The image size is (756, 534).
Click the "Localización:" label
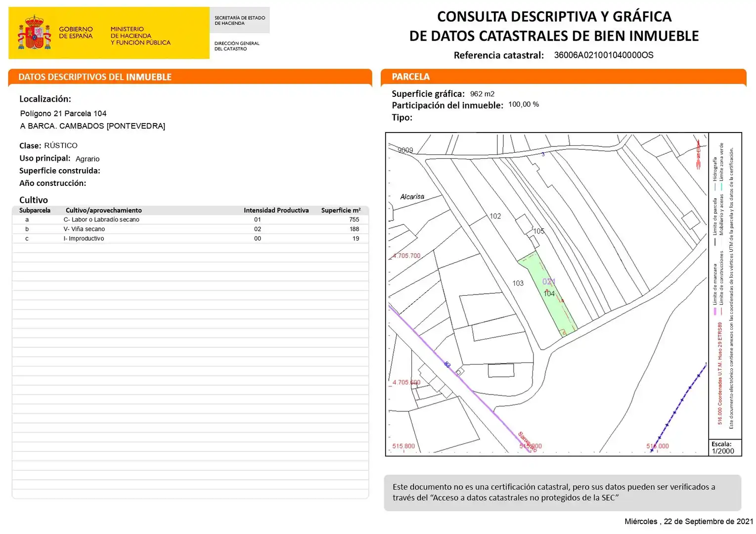click(45, 99)
